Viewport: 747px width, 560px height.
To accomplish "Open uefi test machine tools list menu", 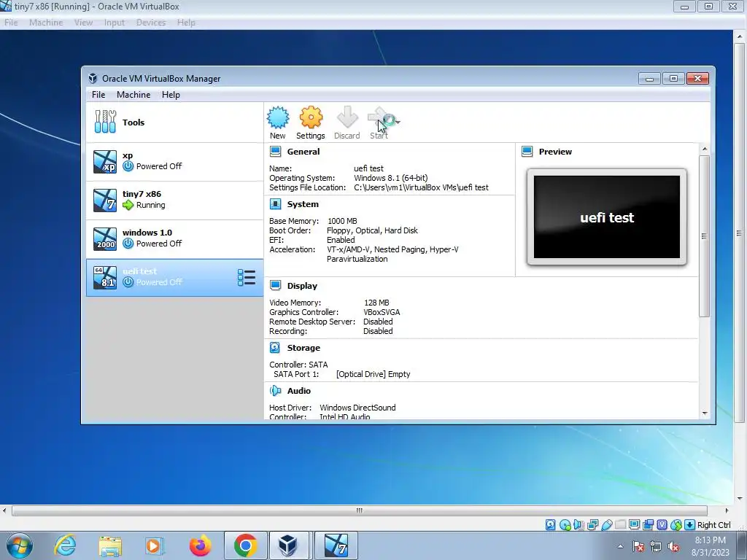I will tap(247, 277).
